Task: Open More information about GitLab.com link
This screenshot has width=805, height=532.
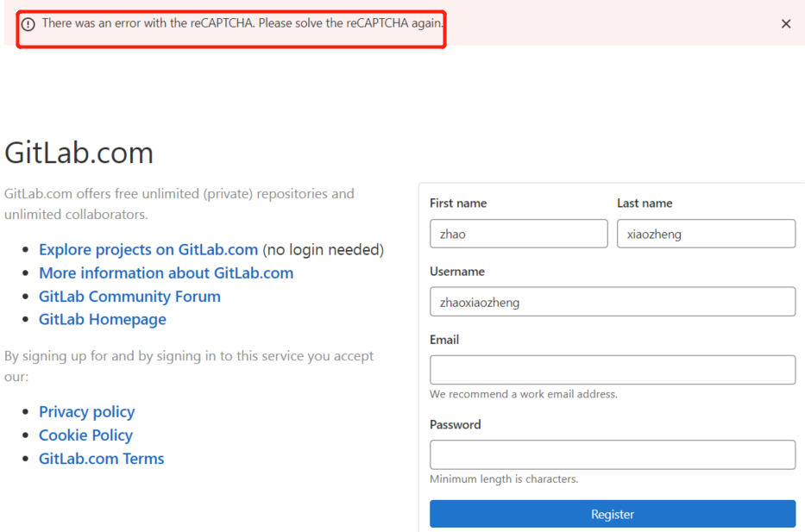Action: coord(167,273)
